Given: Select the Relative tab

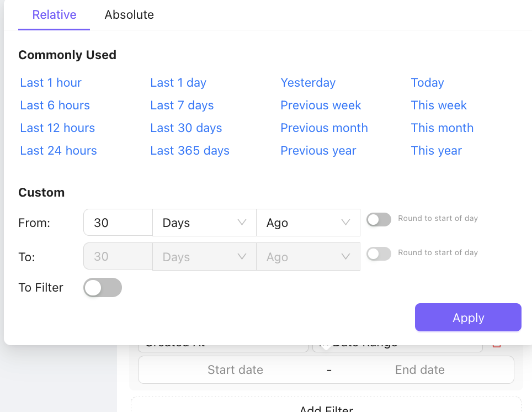Looking at the screenshot, I should tap(54, 14).
